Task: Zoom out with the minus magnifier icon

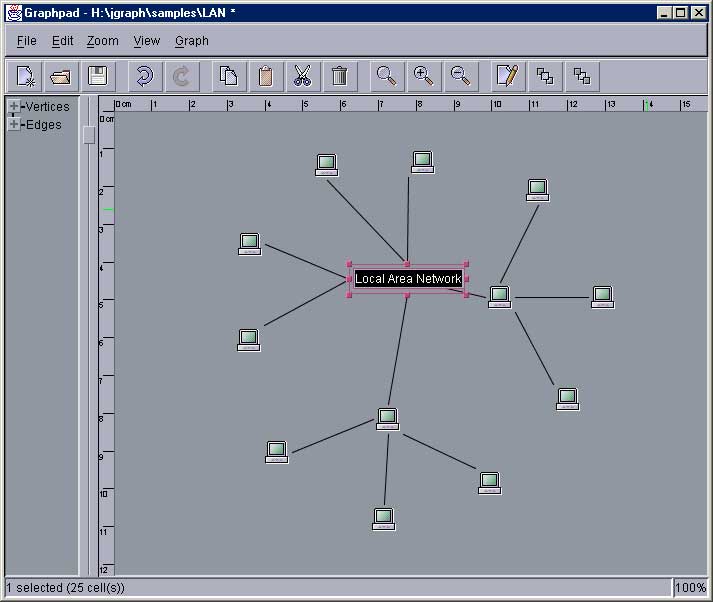Action: tap(460, 76)
